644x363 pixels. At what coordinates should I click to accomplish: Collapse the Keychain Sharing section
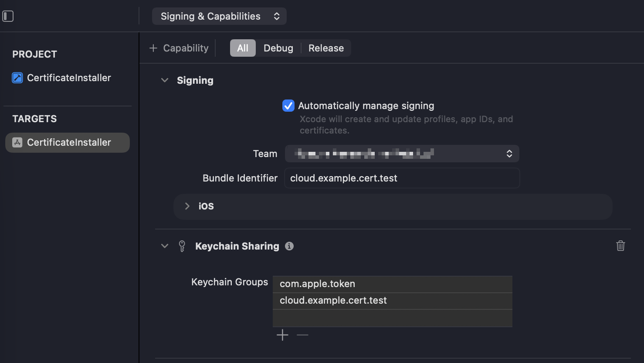165,246
